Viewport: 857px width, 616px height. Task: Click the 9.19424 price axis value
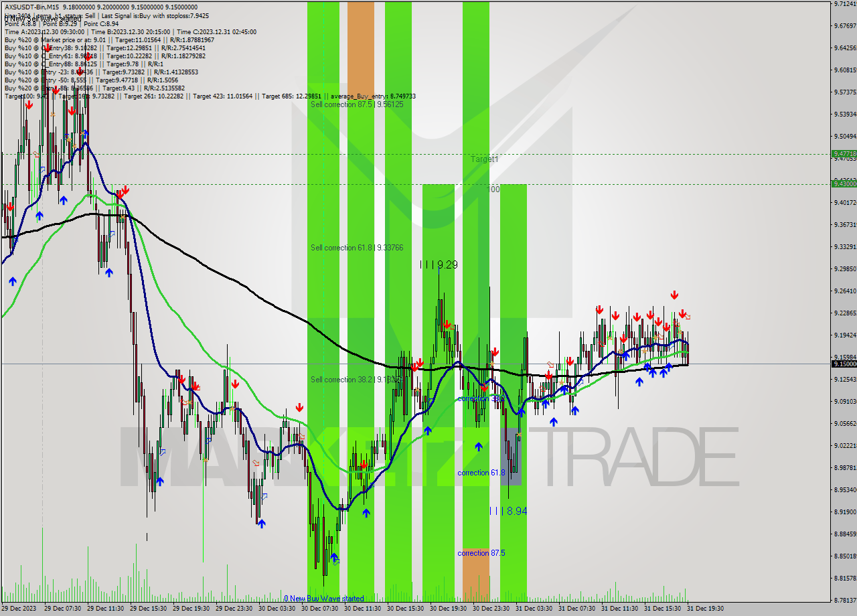click(x=844, y=335)
